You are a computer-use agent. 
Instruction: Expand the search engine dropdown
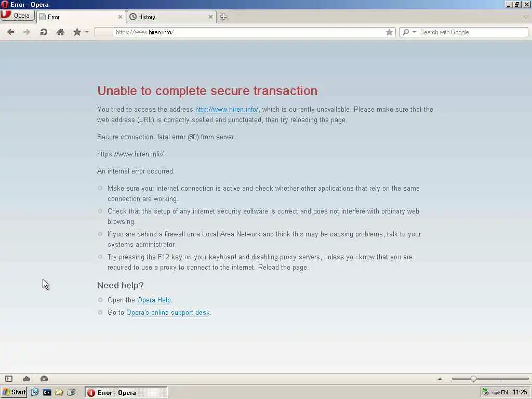tap(414, 32)
